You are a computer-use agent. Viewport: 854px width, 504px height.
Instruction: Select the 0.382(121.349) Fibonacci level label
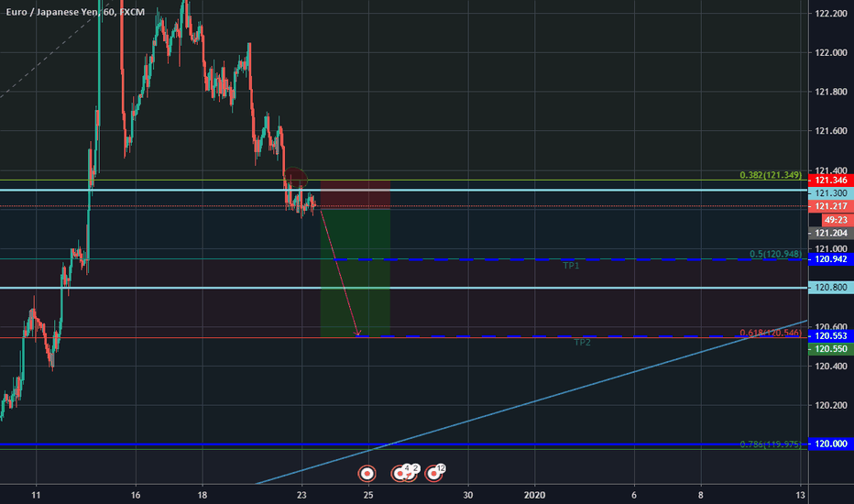tap(772, 174)
